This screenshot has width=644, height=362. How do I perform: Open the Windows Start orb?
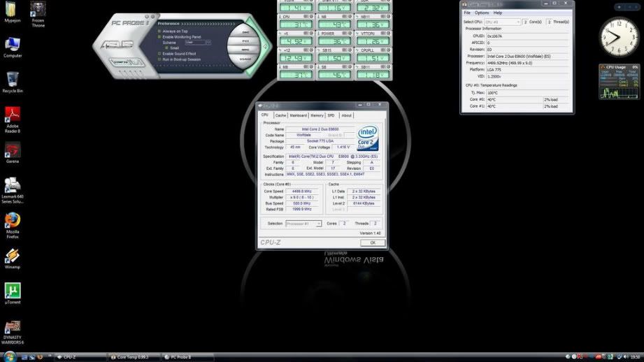tap(9, 356)
